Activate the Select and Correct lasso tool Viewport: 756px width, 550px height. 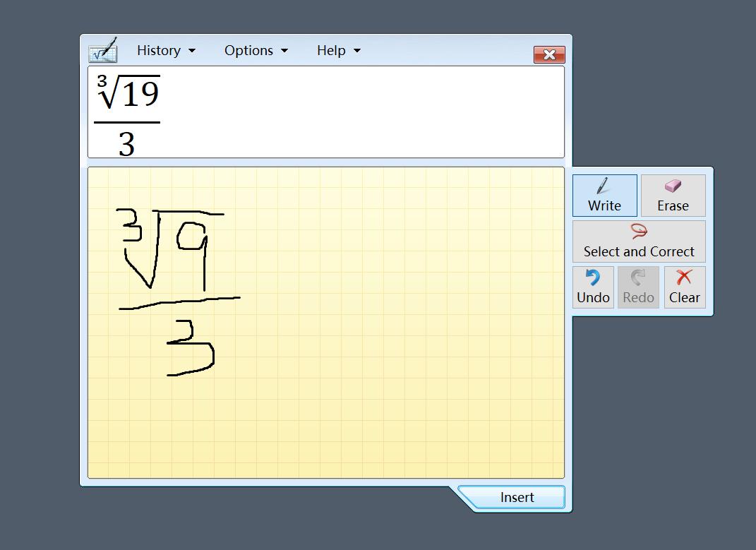click(x=638, y=242)
